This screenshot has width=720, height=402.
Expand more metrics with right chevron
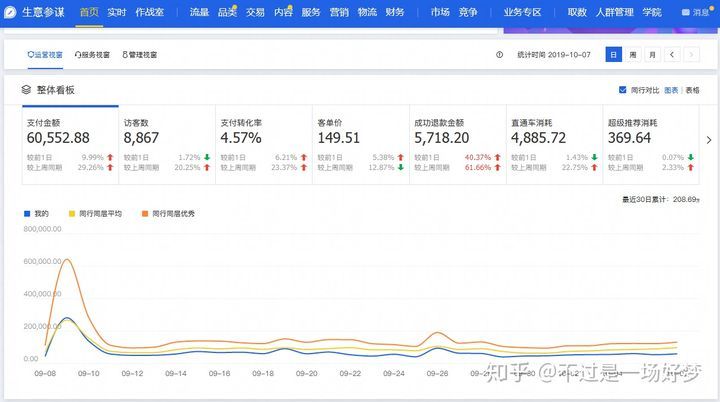click(709, 140)
